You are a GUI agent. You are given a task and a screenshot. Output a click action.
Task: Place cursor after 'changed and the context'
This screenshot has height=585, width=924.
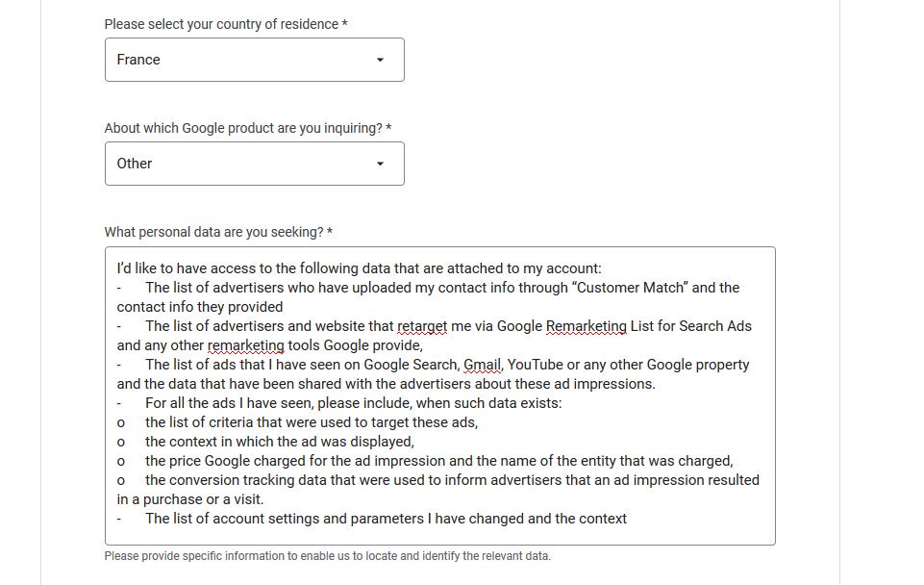[628, 519]
